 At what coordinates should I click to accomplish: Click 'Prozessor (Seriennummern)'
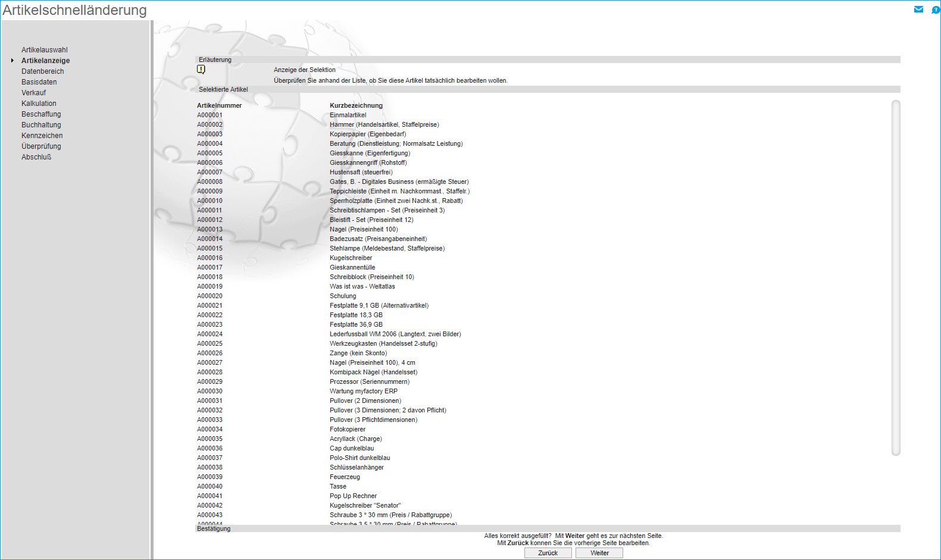[370, 381]
